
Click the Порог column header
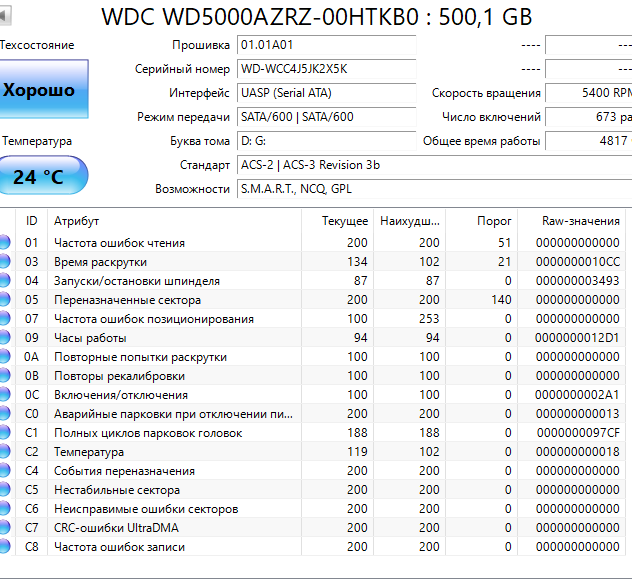point(495,220)
